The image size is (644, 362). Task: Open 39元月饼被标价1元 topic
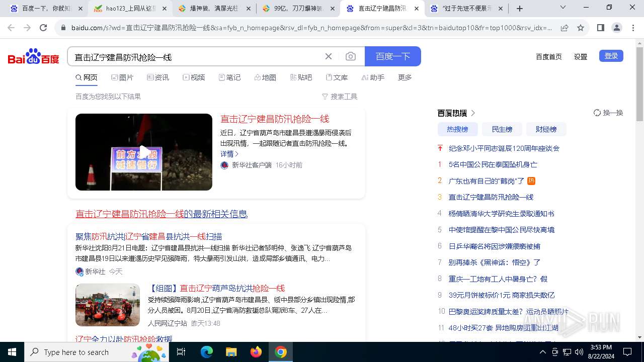502,295
